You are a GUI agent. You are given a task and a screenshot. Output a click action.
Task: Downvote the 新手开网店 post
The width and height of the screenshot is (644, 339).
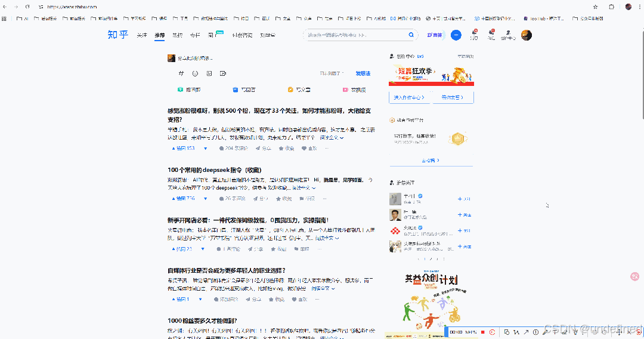[x=203, y=249]
